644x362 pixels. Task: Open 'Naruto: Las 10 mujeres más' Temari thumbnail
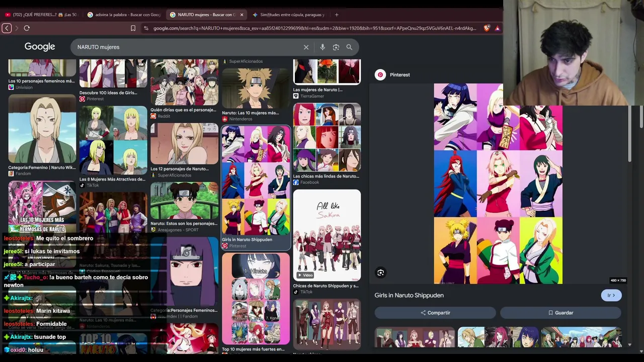[256, 88]
